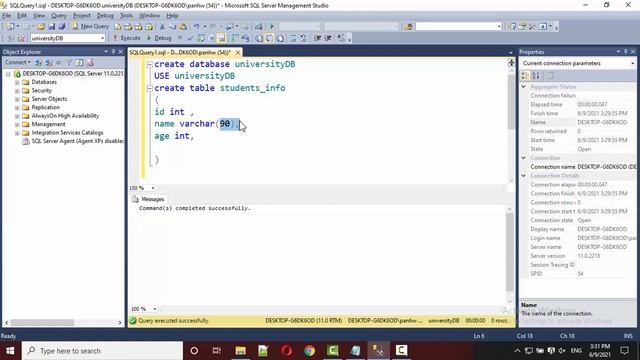Click Display Estimated Execution Plan icon
This screenshot has height=360, width=640.
[201, 38]
